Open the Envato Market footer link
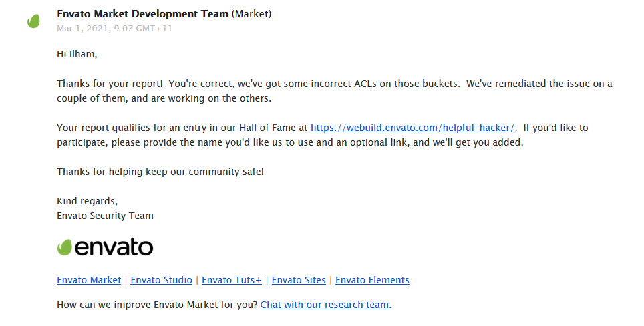The width and height of the screenshot is (644, 326). click(89, 280)
